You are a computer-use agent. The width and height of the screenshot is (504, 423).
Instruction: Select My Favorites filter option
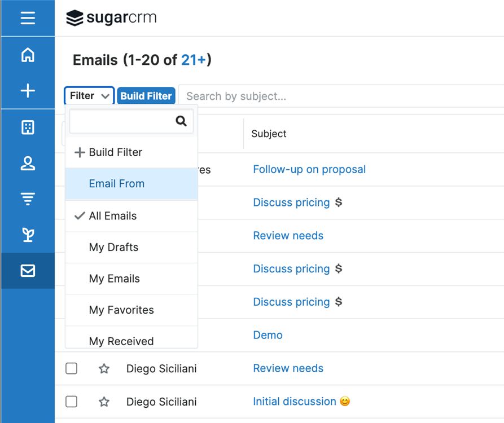[x=121, y=310]
